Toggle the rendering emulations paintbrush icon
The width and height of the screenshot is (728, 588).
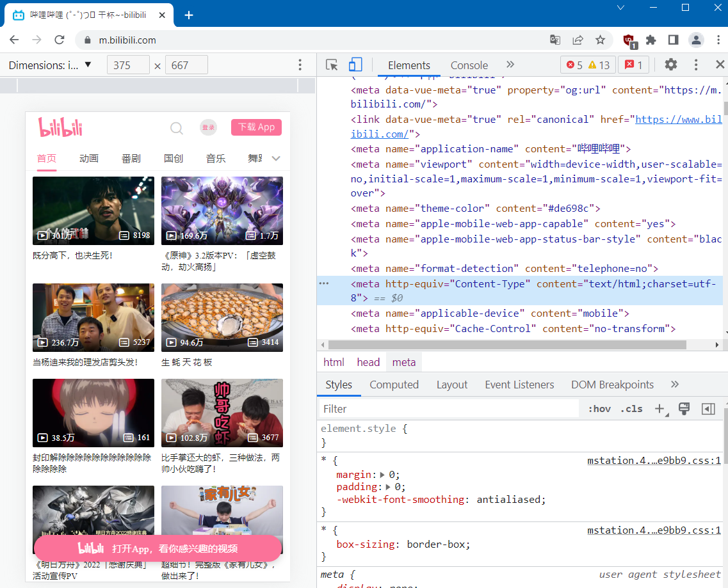[x=684, y=409]
